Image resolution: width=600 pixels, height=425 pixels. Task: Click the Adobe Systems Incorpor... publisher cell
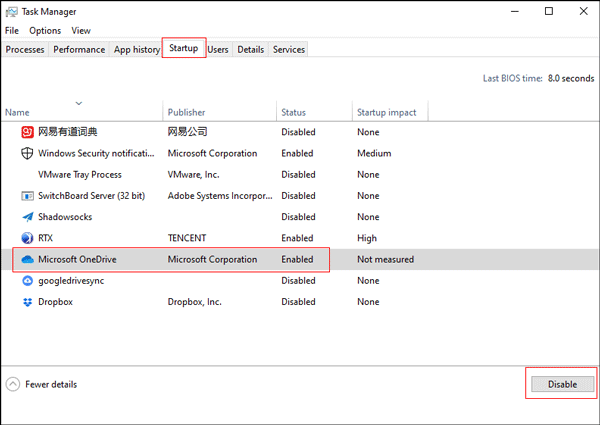pos(220,196)
